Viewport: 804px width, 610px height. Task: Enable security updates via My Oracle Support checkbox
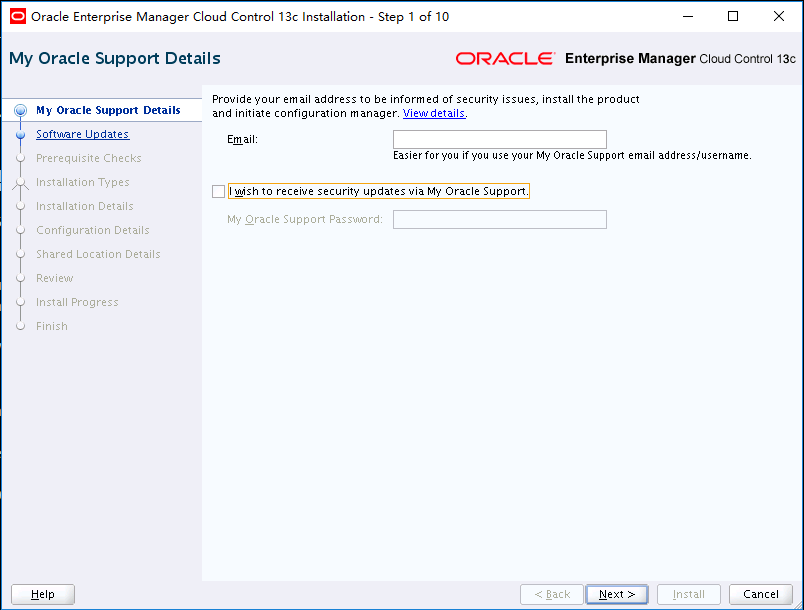[218, 191]
